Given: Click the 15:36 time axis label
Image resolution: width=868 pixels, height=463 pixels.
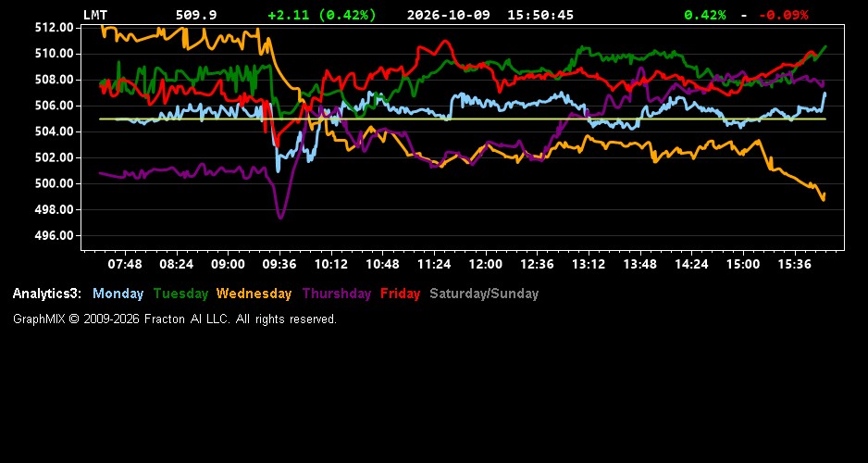Looking at the screenshot, I should [x=795, y=264].
